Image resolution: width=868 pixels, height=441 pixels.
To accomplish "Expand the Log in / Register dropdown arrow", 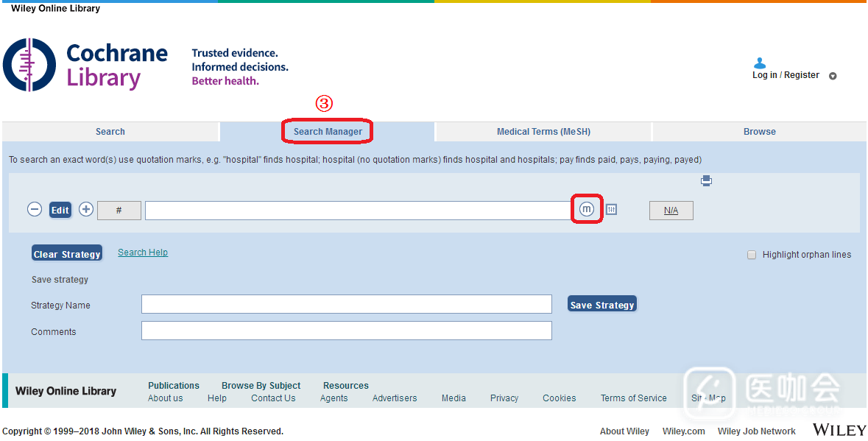I will click(x=833, y=76).
